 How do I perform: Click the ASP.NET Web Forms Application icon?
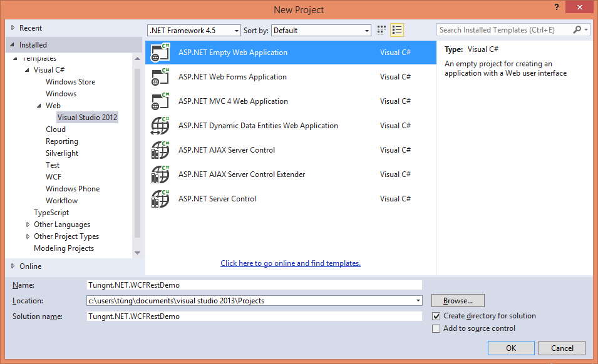(160, 77)
